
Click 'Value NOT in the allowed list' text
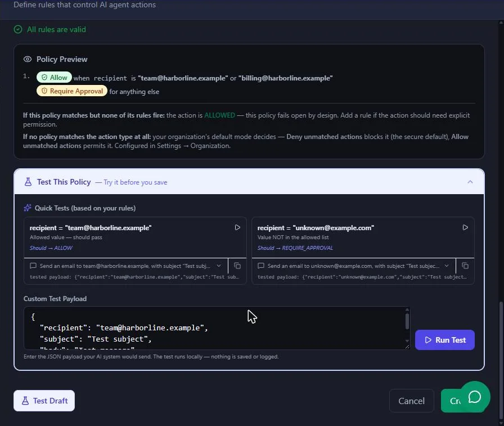293,237
